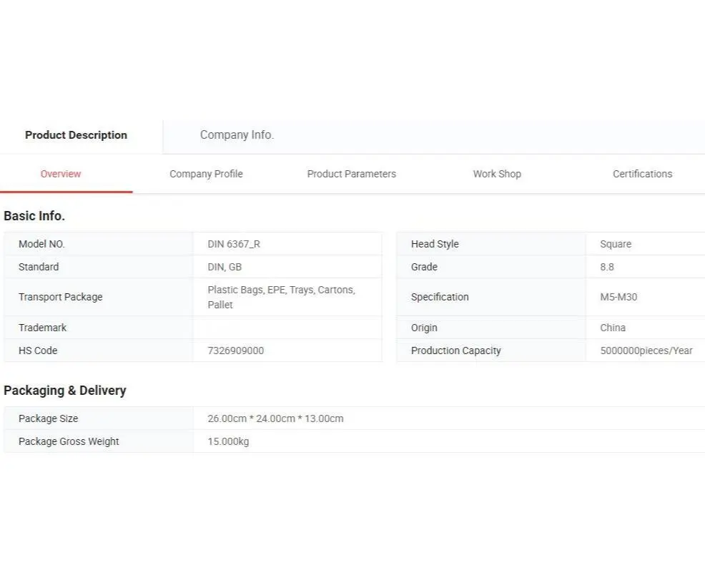Click the Standard value DIN, GB
This screenshot has width=705, height=588.
coord(225,267)
